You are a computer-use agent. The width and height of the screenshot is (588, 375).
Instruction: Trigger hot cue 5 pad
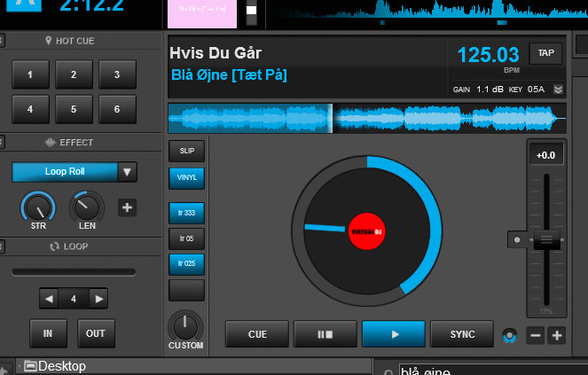click(x=74, y=109)
